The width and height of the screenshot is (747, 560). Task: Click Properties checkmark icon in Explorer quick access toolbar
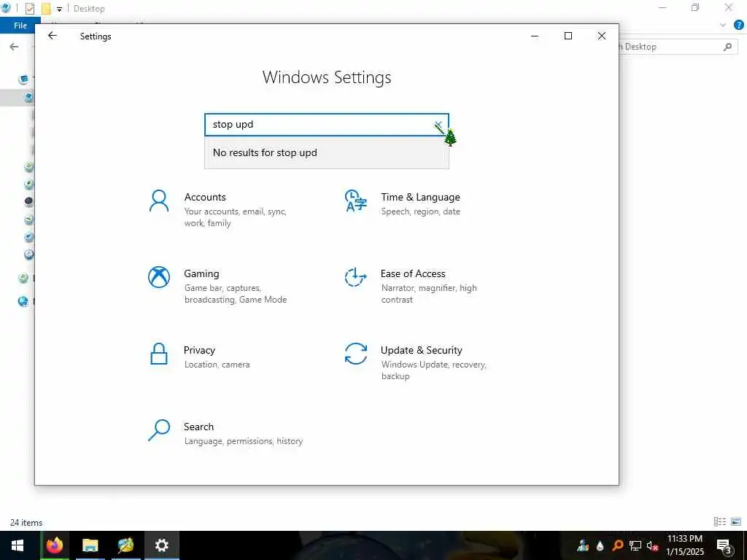click(x=29, y=9)
